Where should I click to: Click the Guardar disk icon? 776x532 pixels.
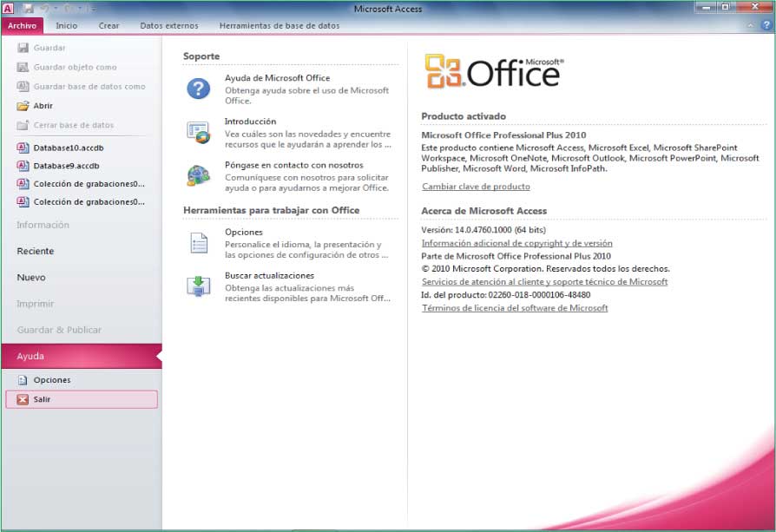(23, 48)
